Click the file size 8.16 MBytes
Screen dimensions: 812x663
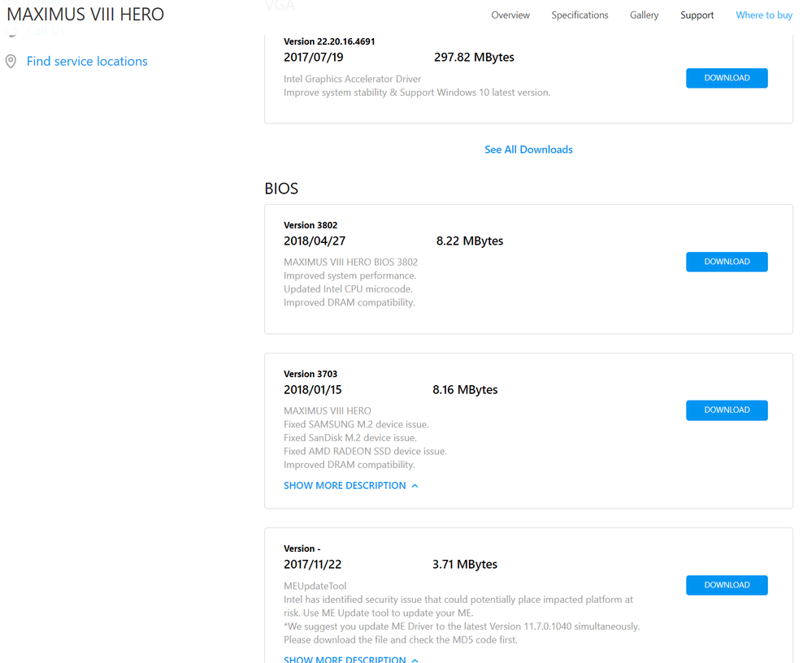click(x=465, y=390)
